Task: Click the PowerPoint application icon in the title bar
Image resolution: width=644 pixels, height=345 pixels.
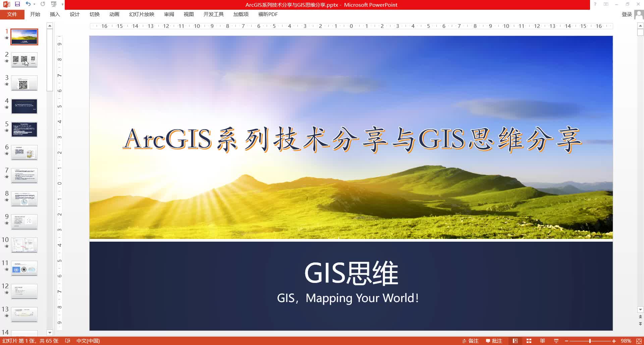Action: point(6,4)
